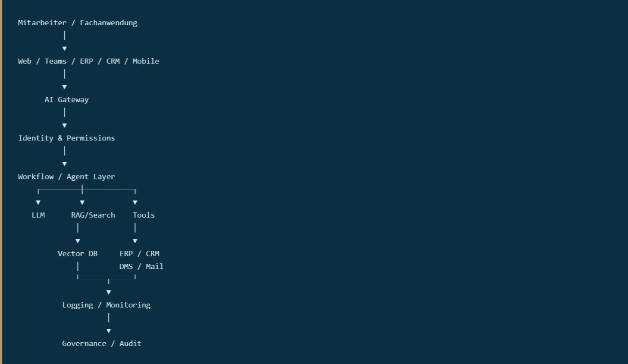Click the Mitarbeiter / Fachanwendung label
The image size is (628, 364).
[x=78, y=23]
